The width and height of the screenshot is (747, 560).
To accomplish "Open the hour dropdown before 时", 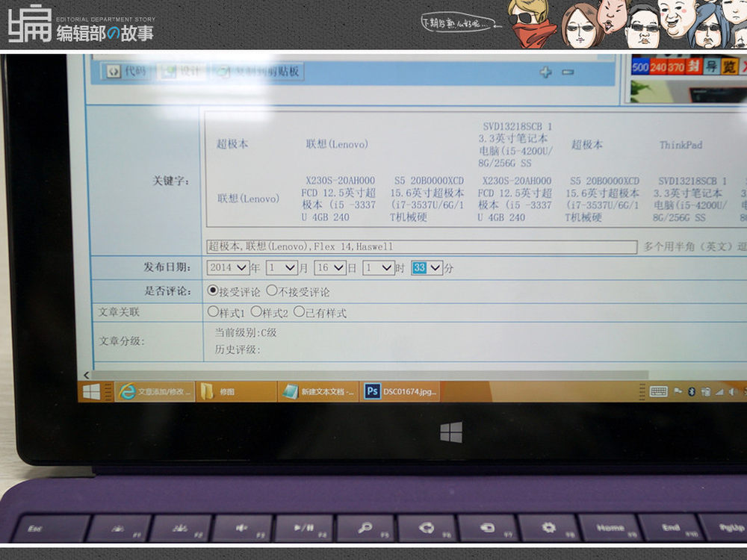I will [x=378, y=267].
